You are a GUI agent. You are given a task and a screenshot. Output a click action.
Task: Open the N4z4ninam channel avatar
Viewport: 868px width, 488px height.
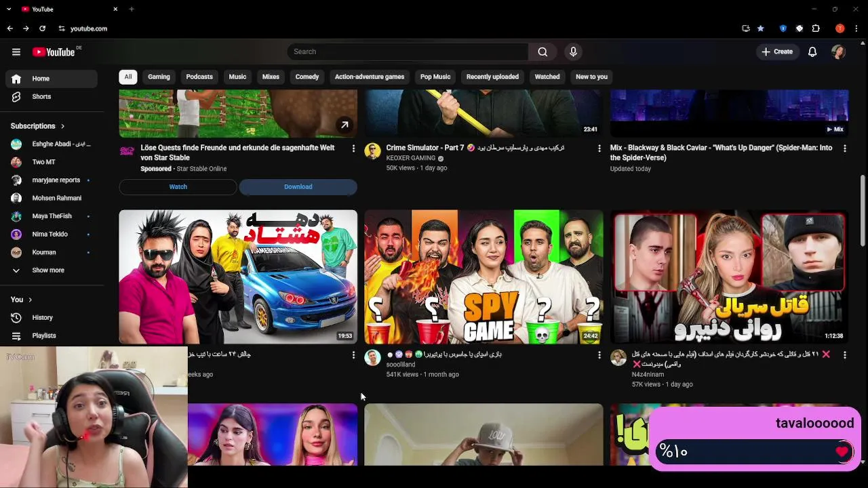point(618,358)
